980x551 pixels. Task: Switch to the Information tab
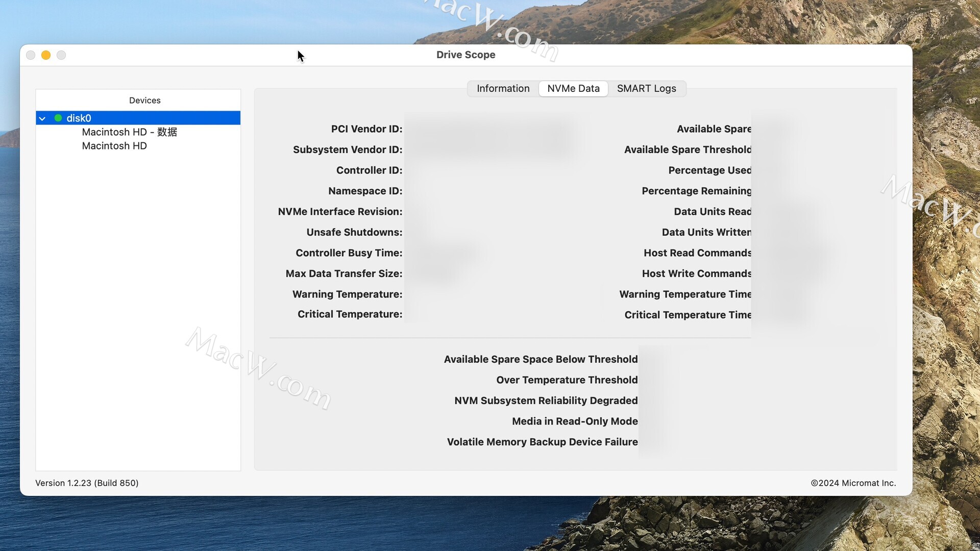click(x=503, y=89)
